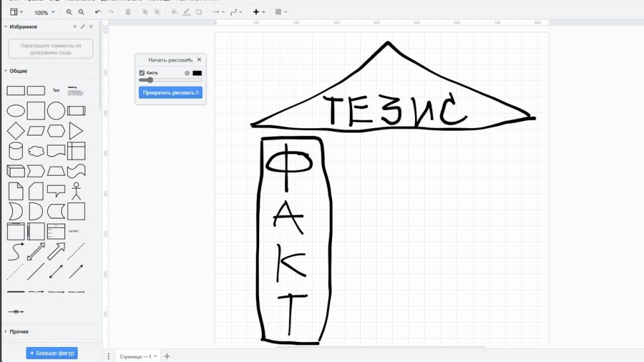Toggle the Кисть brush checkbox

pyautogui.click(x=142, y=73)
